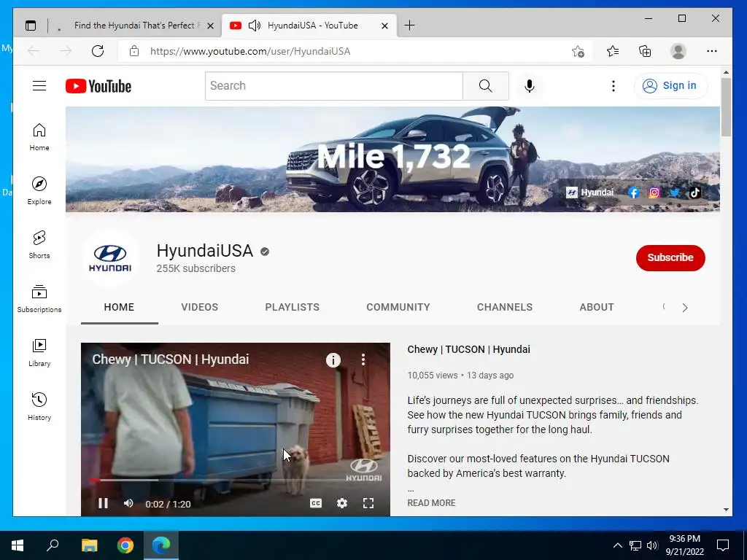Click the Hyundai website link on banner

[589, 192]
